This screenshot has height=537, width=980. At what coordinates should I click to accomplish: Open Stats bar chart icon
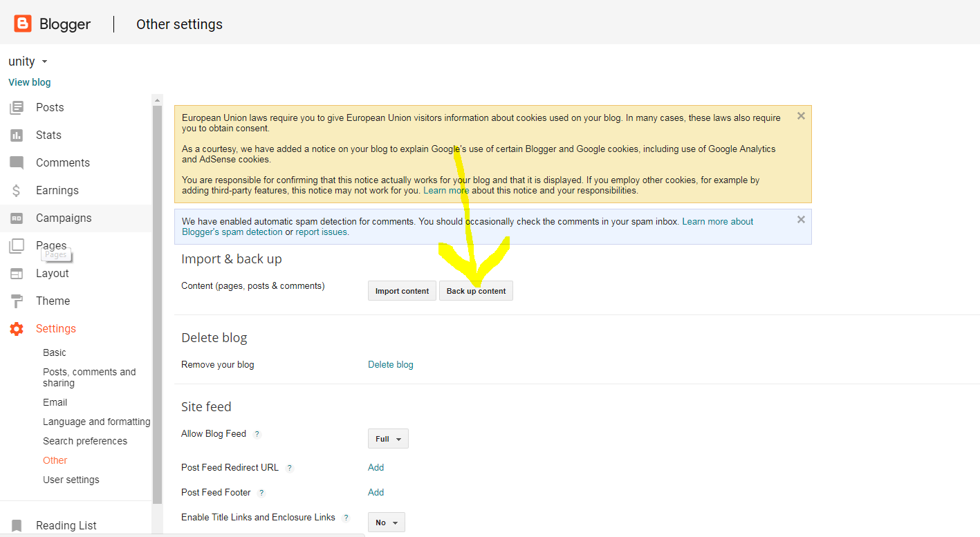(x=17, y=135)
